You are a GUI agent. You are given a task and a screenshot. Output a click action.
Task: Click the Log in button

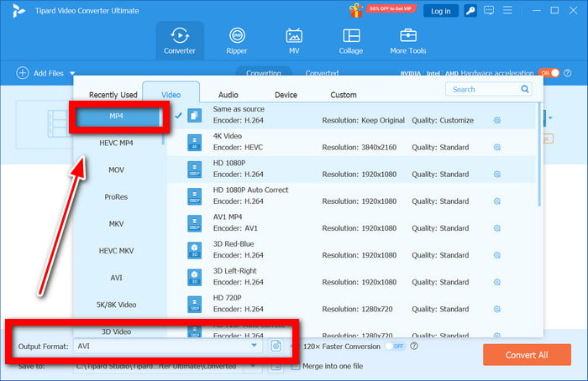tap(441, 11)
